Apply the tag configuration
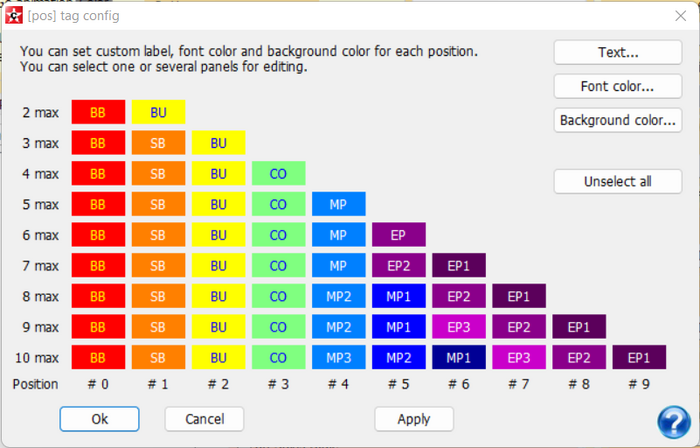Viewport: 700px width, 448px height. pos(414,419)
